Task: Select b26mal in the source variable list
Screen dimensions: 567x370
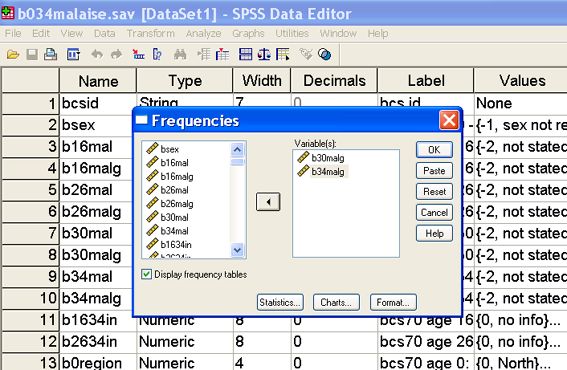Action: [x=174, y=190]
